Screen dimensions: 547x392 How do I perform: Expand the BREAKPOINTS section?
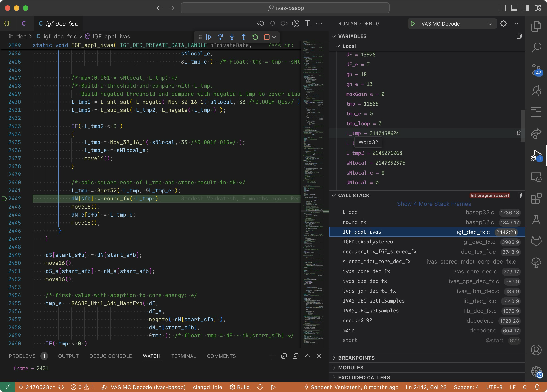pyautogui.click(x=356, y=358)
